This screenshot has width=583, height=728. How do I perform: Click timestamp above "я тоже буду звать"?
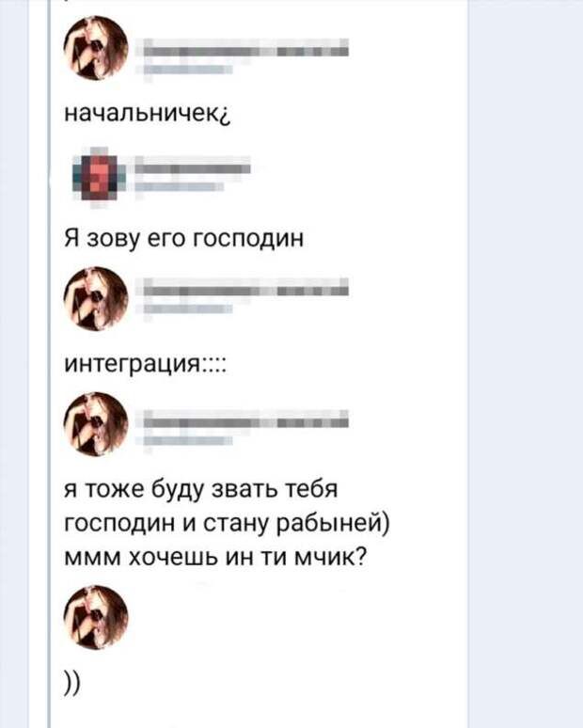187,440
